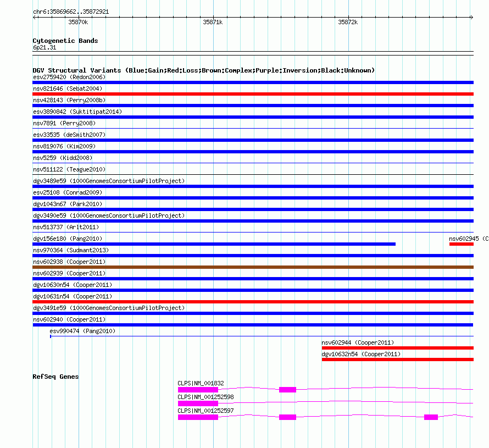The width and height of the screenshot is (489, 448).
Task: Open the nsv428143 (Perry2008b) variant label
Action: point(69,100)
